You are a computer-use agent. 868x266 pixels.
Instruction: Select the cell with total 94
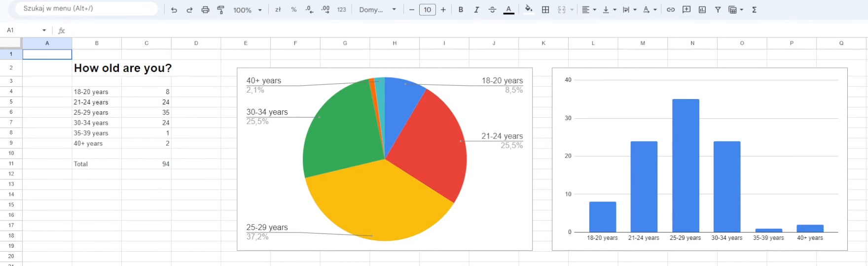coord(146,164)
